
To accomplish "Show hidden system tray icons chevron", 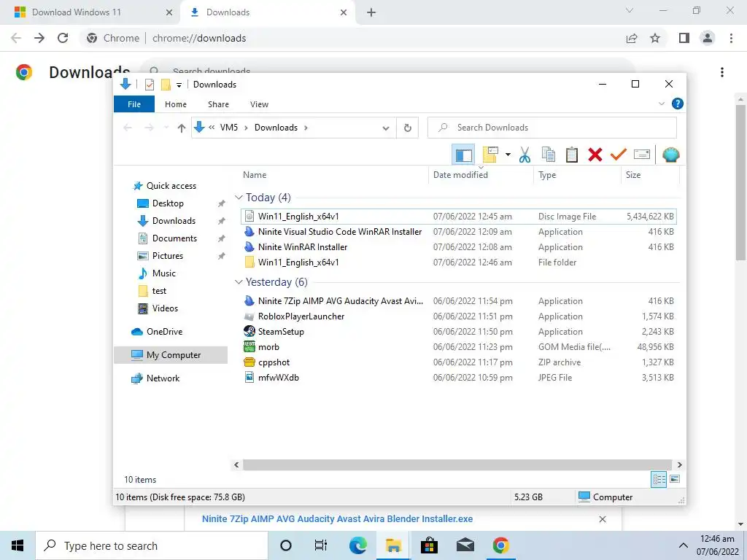I will tap(683, 545).
